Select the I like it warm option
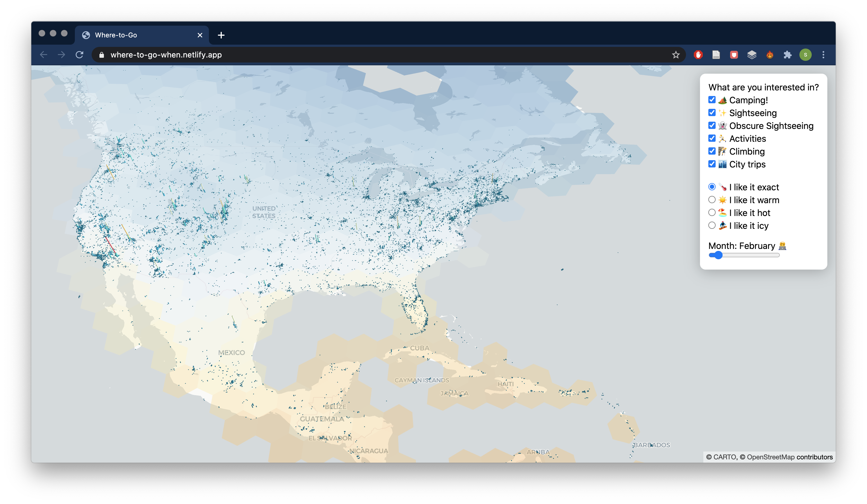Image resolution: width=867 pixels, height=504 pixels. 712,200
